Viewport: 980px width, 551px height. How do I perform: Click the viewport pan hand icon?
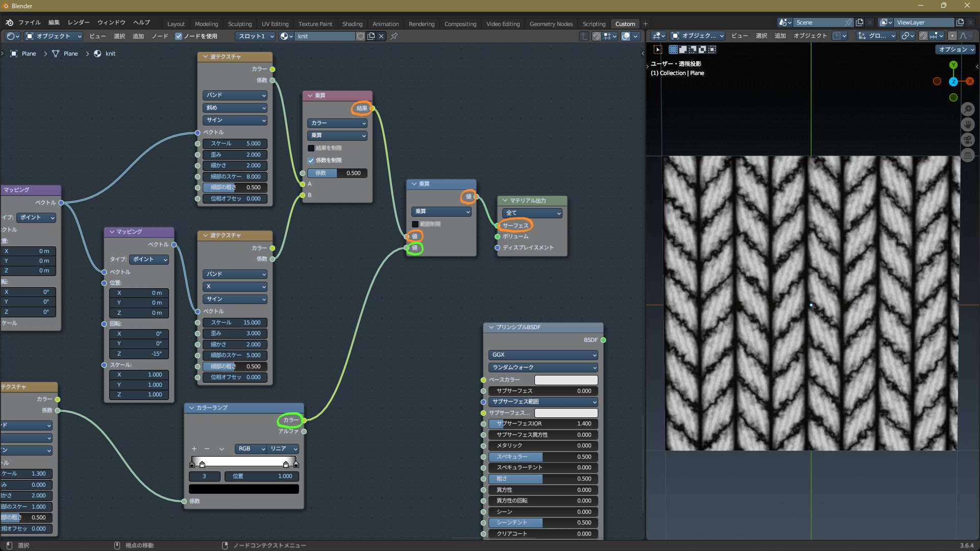pyautogui.click(x=968, y=124)
